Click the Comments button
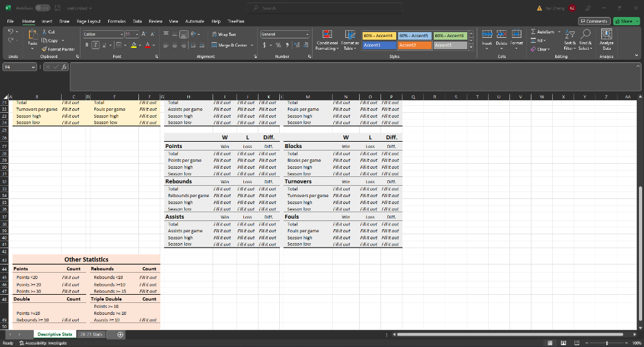 pyautogui.click(x=595, y=21)
